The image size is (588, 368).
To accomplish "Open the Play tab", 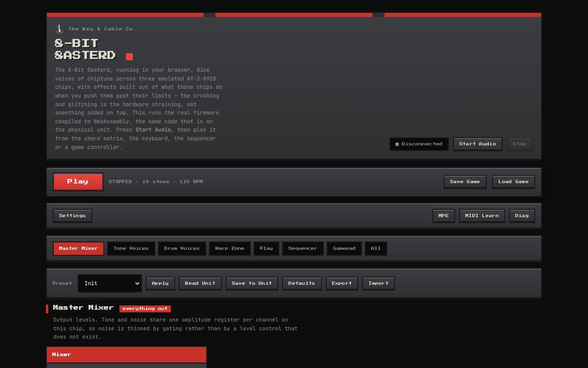I will coord(266,248).
